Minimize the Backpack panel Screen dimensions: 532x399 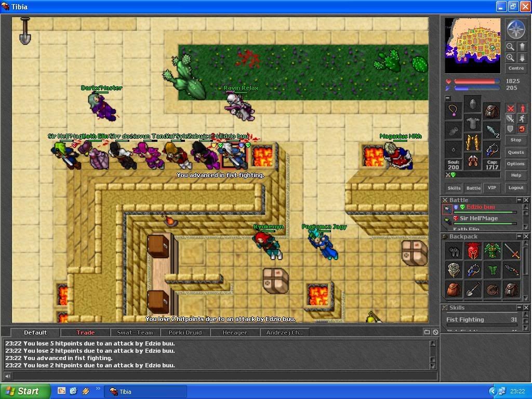pyautogui.click(x=519, y=236)
